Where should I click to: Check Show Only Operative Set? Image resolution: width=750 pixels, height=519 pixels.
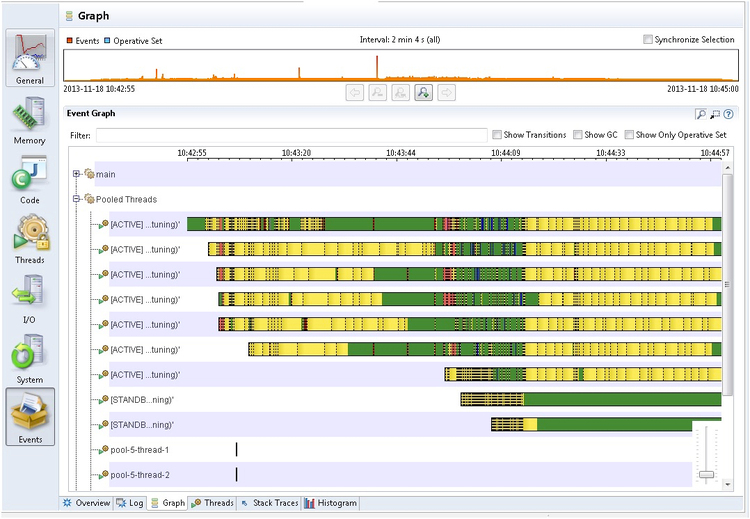point(629,135)
